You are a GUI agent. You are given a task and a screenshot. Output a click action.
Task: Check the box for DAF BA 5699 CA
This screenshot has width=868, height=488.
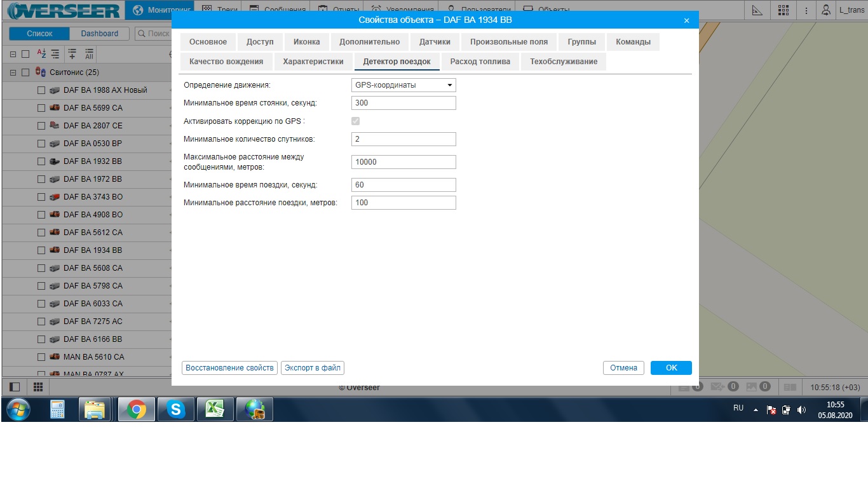[x=41, y=108]
